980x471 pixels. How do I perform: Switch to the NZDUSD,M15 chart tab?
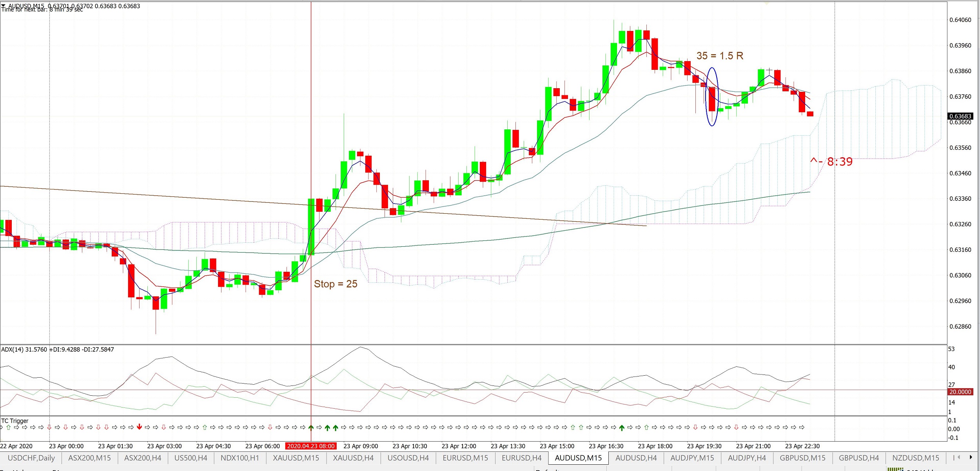(x=916, y=458)
